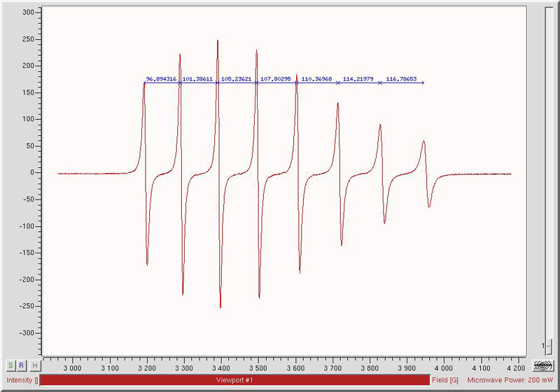This screenshot has height=392, width=560.
Task: Click the eye-shaped view icon
Action: tap(543, 365)
